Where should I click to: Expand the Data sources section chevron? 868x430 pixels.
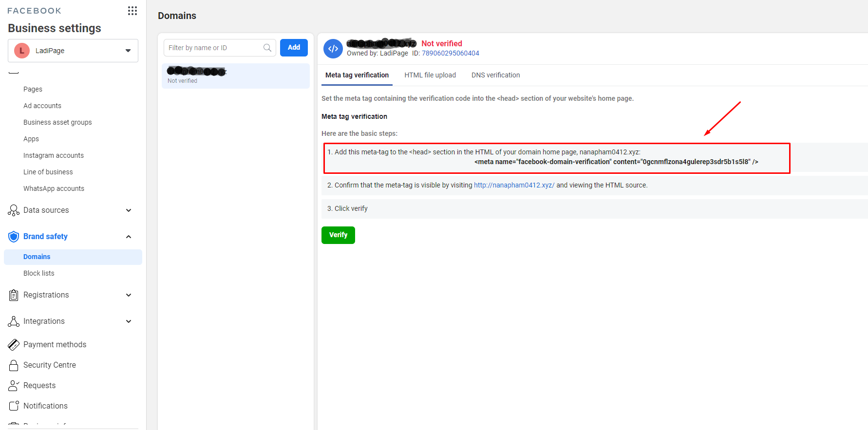click(x=129, y=210)
